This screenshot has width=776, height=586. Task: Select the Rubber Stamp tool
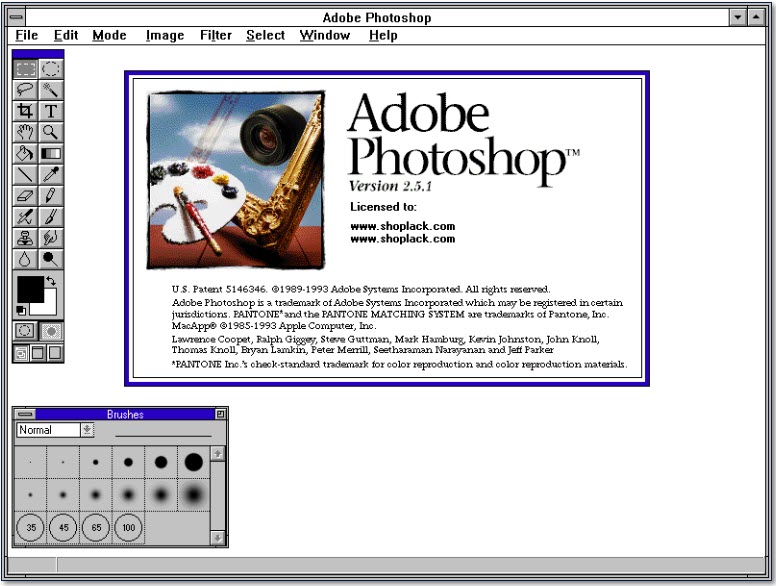(26, 238)
